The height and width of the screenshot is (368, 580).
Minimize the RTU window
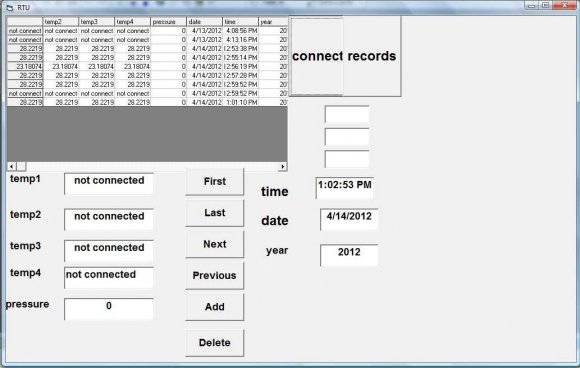(531, 5)
